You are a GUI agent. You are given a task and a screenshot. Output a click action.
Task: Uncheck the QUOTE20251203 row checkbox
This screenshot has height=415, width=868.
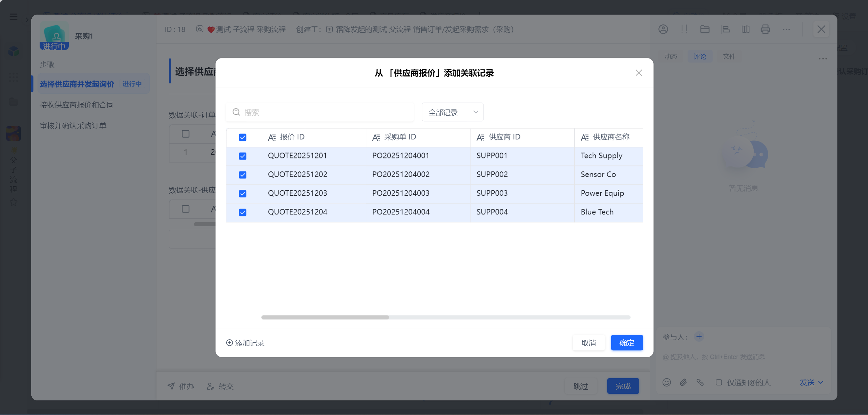243,194
